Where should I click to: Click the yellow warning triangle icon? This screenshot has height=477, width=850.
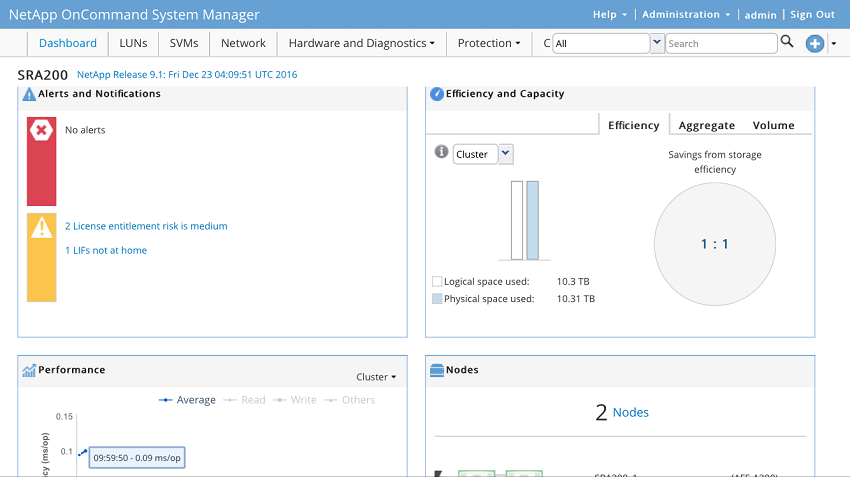[41, 227]
